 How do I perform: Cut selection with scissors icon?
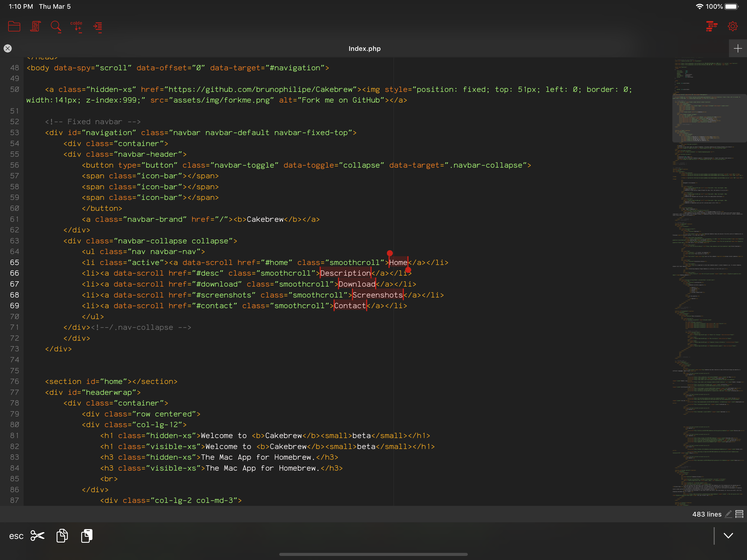(37, 536)
